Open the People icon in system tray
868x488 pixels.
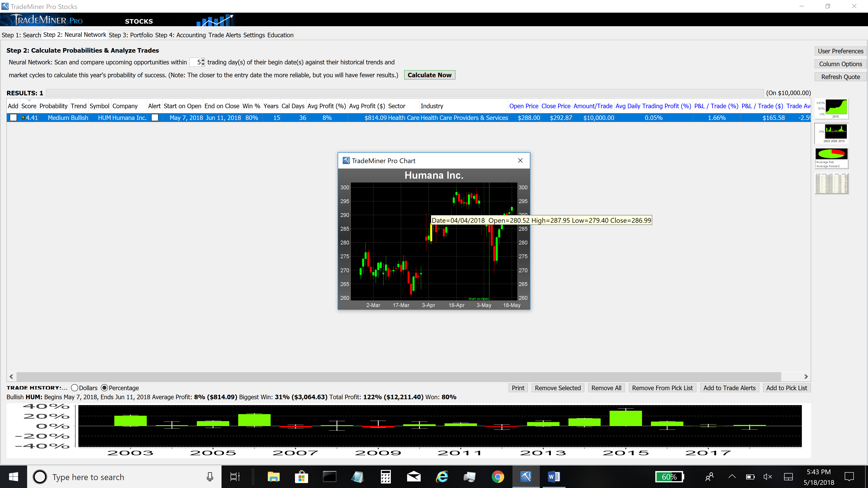tap(710, 477)
